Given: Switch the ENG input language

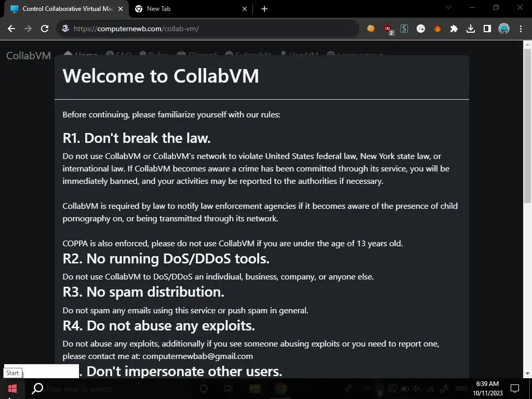Looking at the screenshot, I should click(x=461, y=389).
